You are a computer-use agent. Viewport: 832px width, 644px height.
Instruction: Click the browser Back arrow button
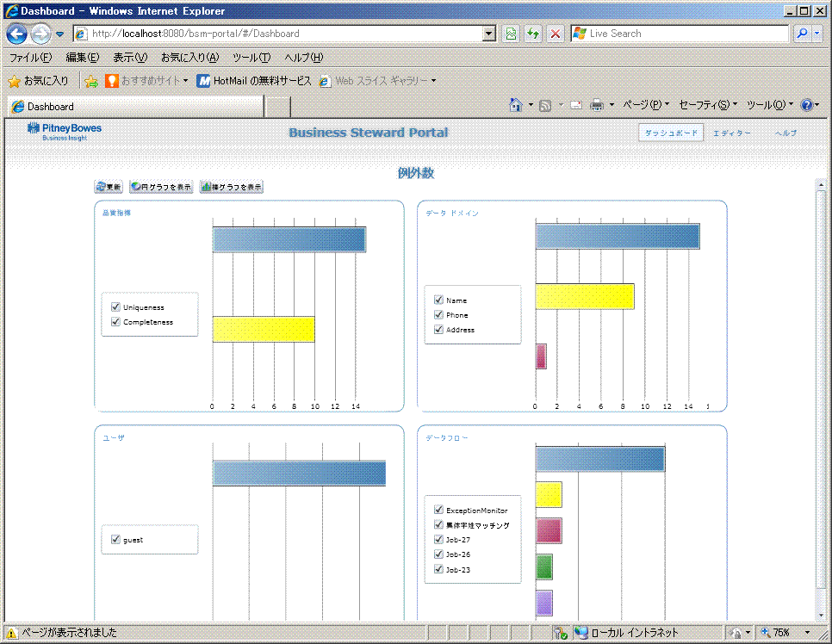16,34
